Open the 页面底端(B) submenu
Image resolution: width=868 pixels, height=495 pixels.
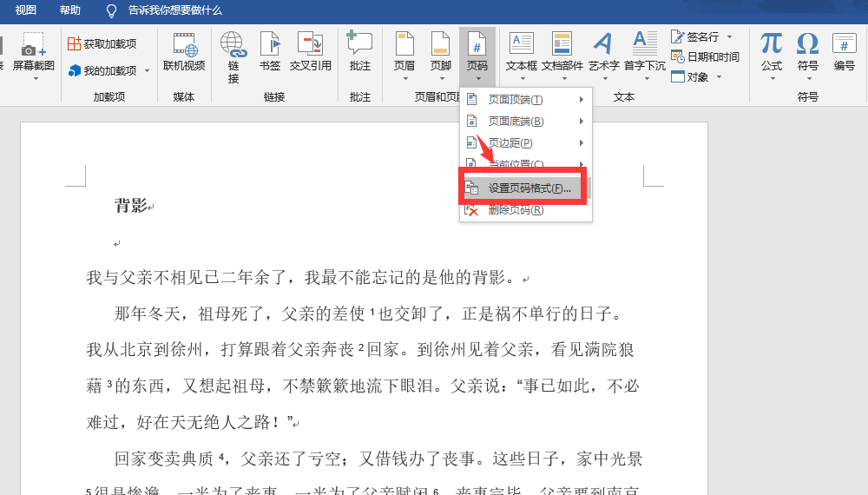coord(526,122)
